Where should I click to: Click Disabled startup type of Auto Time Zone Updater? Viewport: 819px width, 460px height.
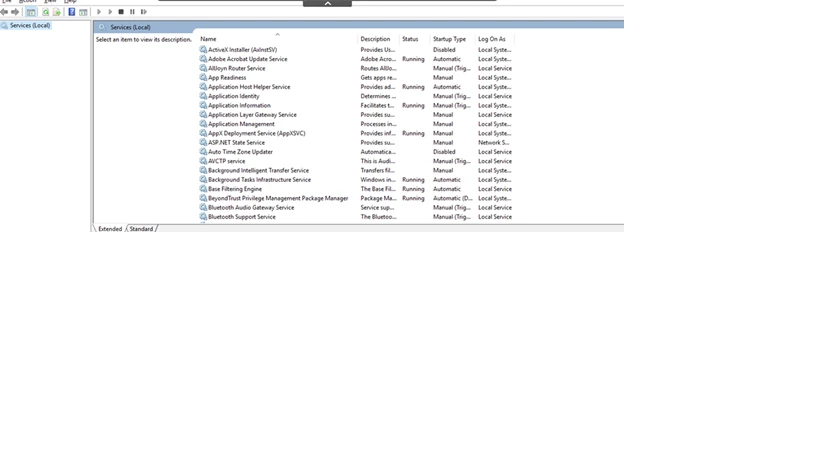tap(444, 152)
